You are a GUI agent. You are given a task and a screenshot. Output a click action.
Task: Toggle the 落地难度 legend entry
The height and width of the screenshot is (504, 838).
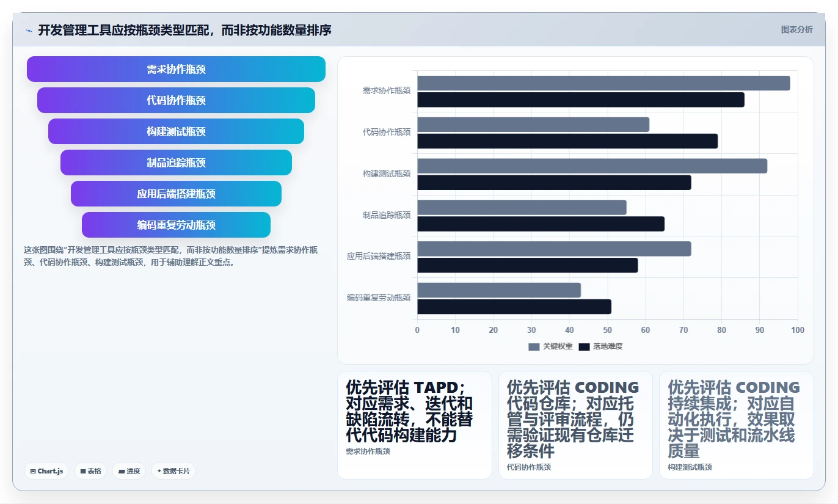point(600,346)
